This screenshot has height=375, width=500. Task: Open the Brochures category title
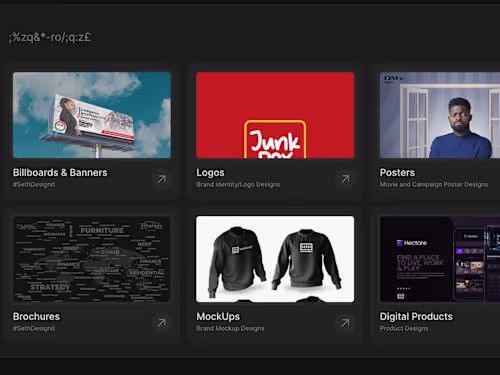click(x=36, y=317)
